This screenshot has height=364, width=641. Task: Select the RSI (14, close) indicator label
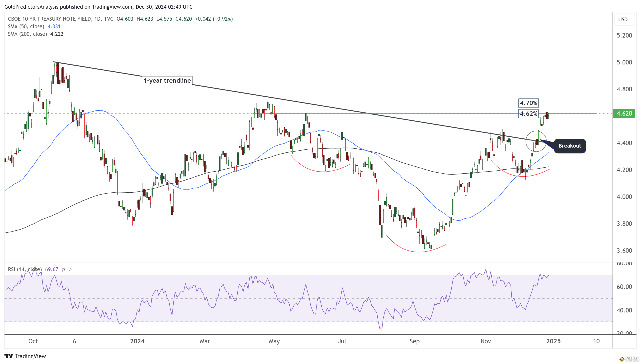[24, 269]
